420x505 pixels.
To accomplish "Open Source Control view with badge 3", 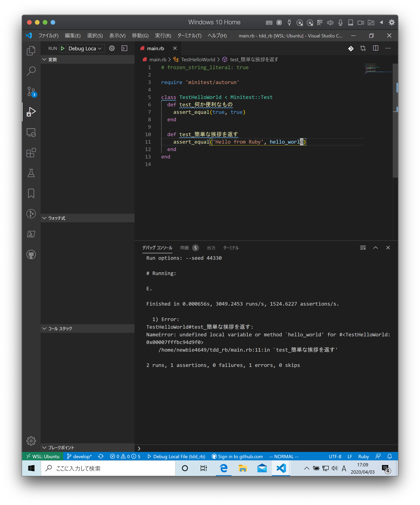I will pos(31,91).
